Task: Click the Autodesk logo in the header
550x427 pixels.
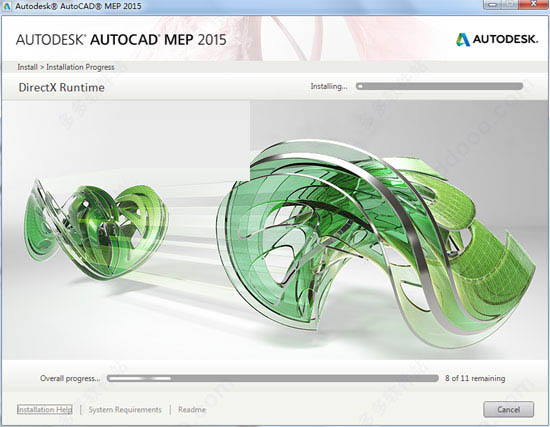Action: pyautogui.click(x=497, y=39)
